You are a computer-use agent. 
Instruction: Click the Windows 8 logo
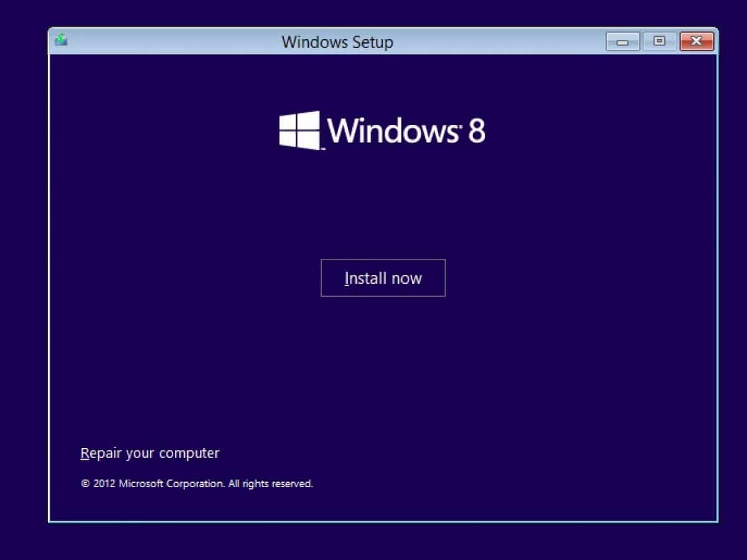pyautogui.click(x=382, y=131)
